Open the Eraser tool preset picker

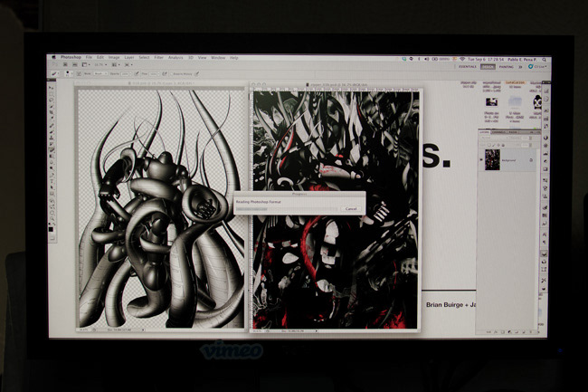pos(55,73)
